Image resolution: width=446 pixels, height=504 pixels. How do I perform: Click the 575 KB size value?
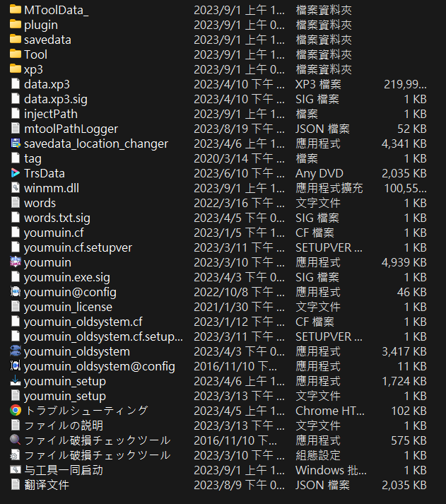coord(409,440)
